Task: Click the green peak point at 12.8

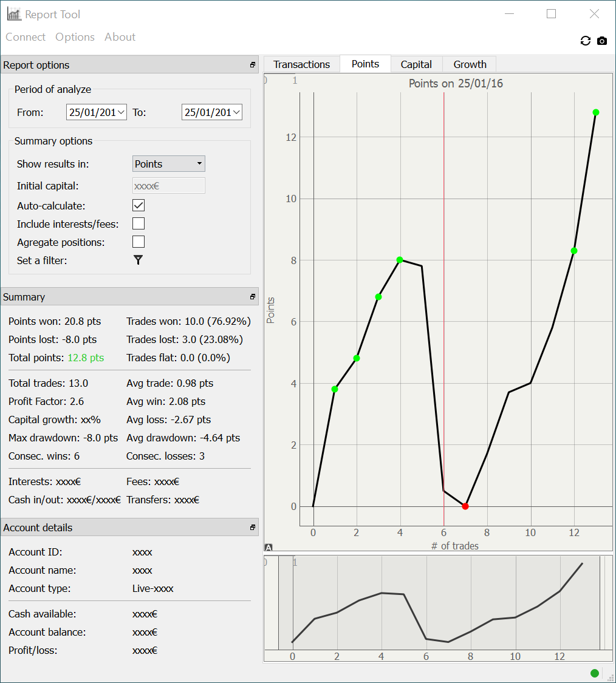Action: pyautogui.click(x=596, y=112)
